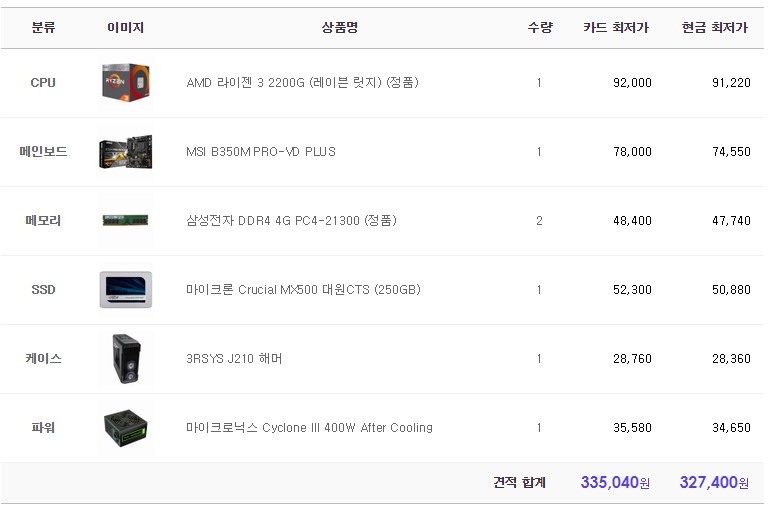The height and width of the screenshot is (507, 771).
Task: Open AMD 라이젠 3 2200G product link
Action: tap(302, 83)
